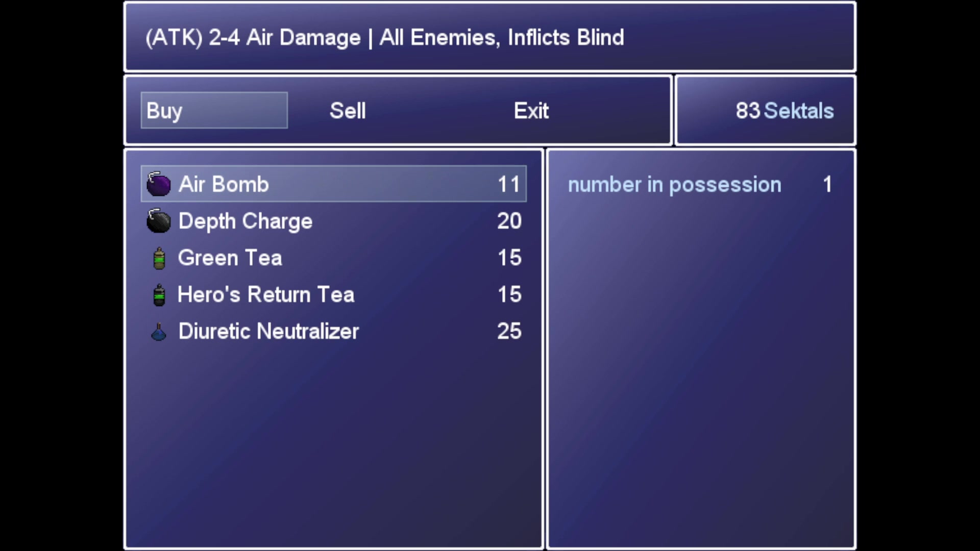This screenshot has width=980, height=551.
Task: Pick Green Tea from the shop list
Action: 230,258
